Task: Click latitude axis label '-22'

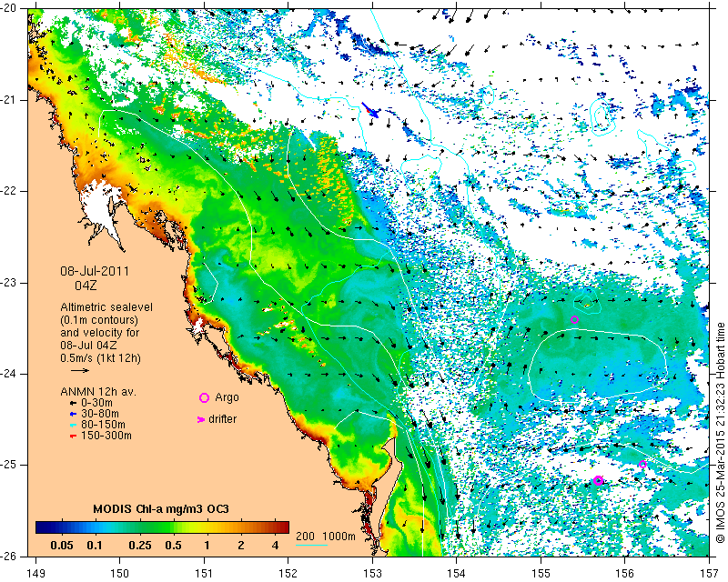Action: [x=9, y=191]
